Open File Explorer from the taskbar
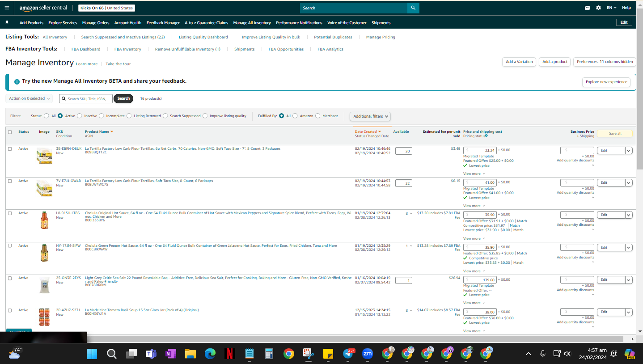The width and height of the screenshot is (643, 364). coord(190,354)
